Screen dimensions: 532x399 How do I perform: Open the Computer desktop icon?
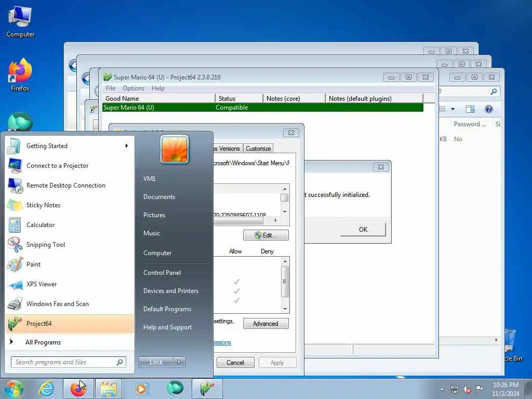20,22
